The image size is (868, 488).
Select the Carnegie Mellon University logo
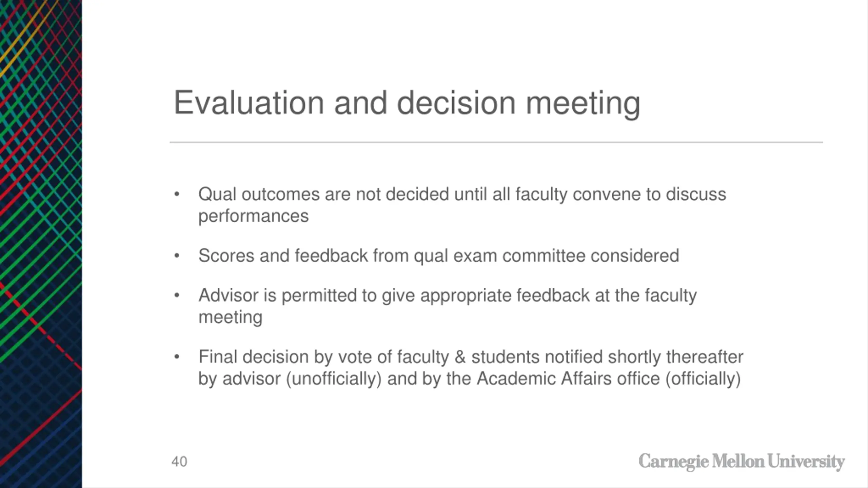point(742,462)
